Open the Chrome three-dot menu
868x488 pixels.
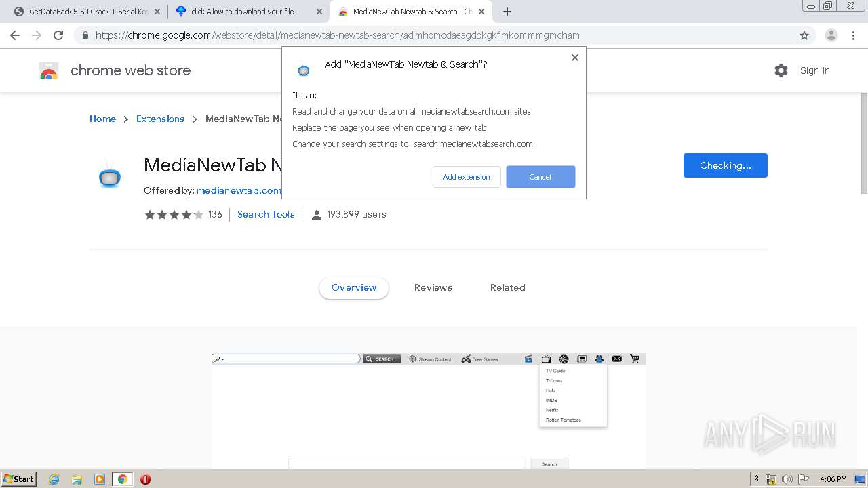pyautogui.click(x=852, y=35)
